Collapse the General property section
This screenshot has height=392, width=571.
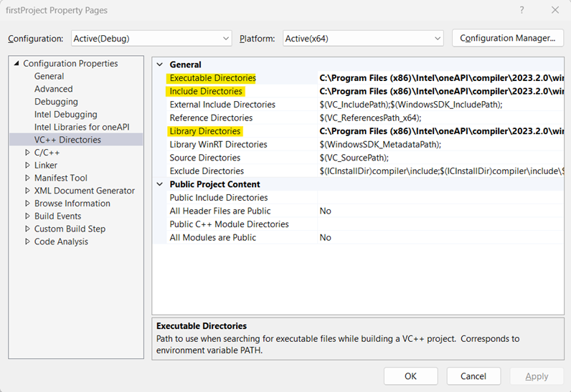tap(161, 64)
